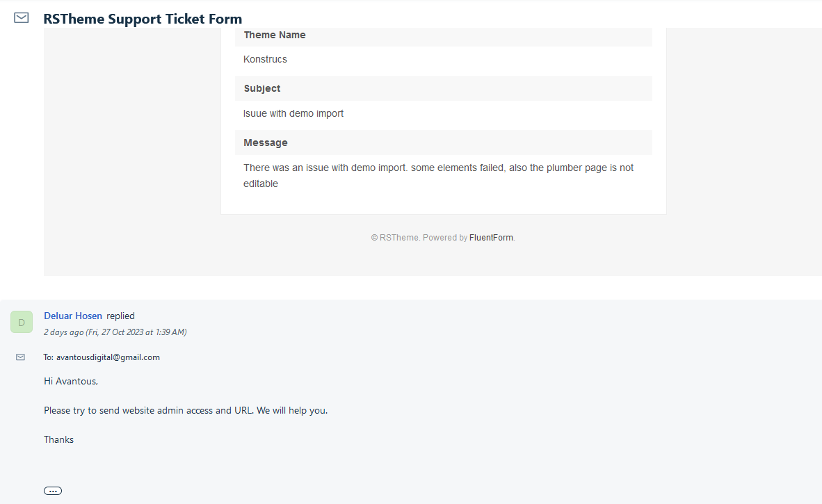Click the 'Hi Avantous,' greeting line
The image size is (822, 504).
point(71,381)
